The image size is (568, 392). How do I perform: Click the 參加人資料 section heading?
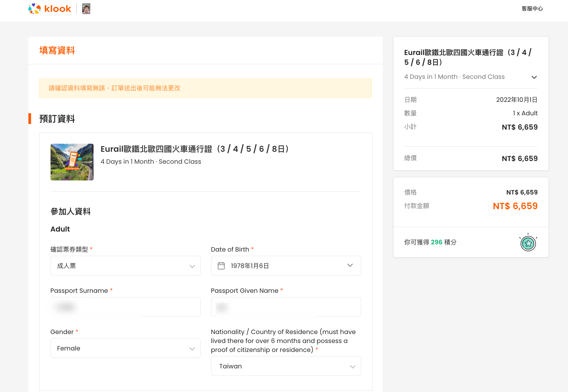coord(71,212)
